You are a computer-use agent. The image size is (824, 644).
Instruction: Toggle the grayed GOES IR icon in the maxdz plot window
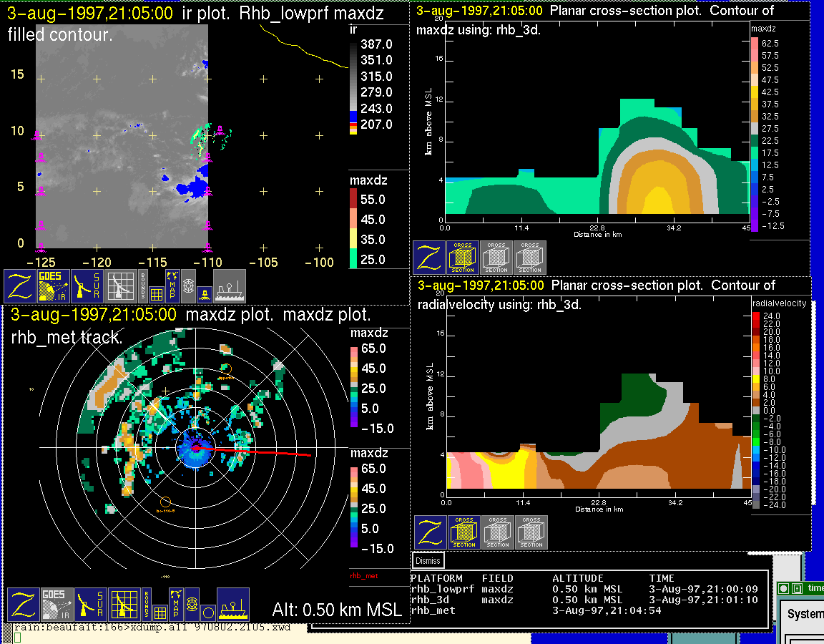56,605
